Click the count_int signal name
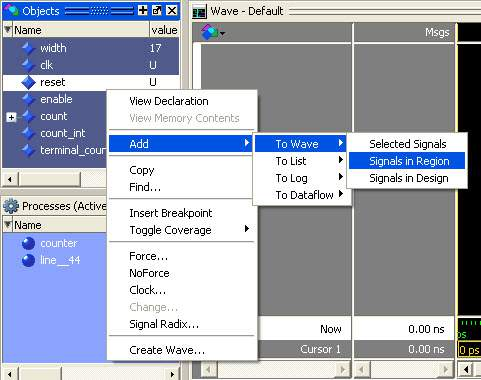The image size is (481, 380). (63, 133)
